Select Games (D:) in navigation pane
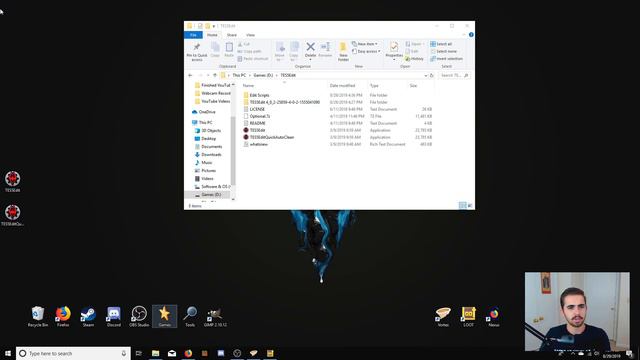640x360 pixels. 211,195
